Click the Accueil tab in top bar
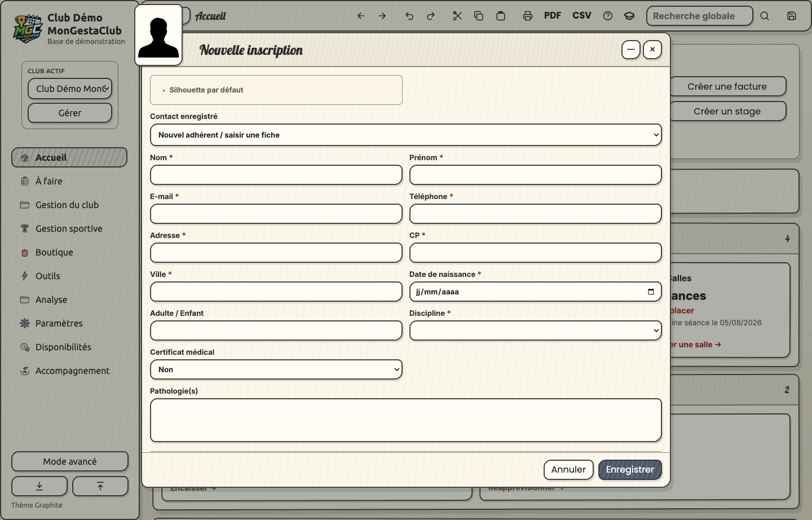 (x=210, y=16)
